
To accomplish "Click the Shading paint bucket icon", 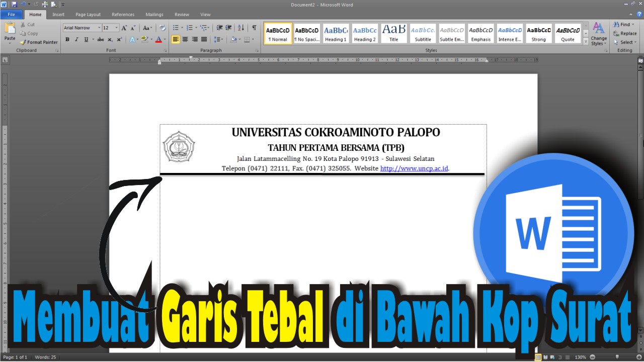I will (233, 39).
